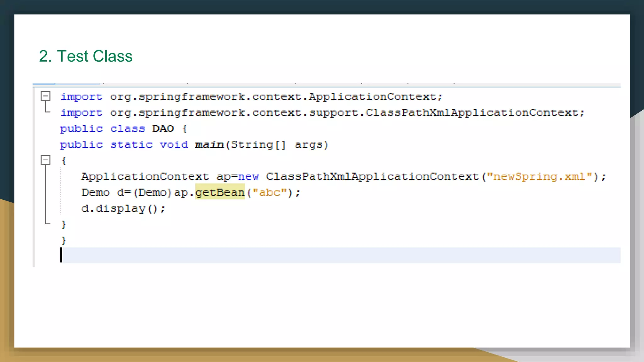Click the 'String[] args' parameter
The height and width of the screenshot is (362, 644).
[277, 145]
